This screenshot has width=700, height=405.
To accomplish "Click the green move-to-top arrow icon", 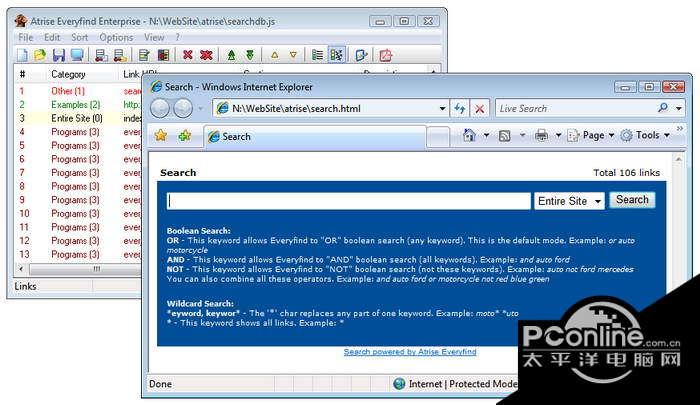I will point(231,55).
